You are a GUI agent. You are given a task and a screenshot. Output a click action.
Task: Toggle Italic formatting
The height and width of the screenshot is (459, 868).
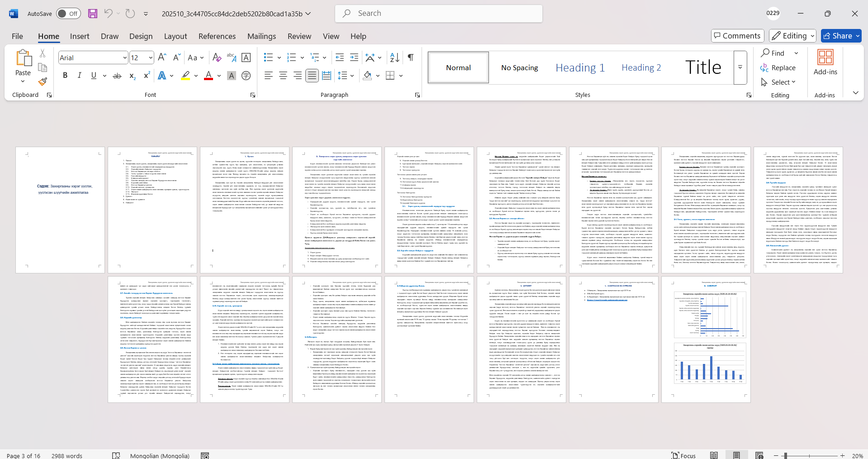[80, 76]
